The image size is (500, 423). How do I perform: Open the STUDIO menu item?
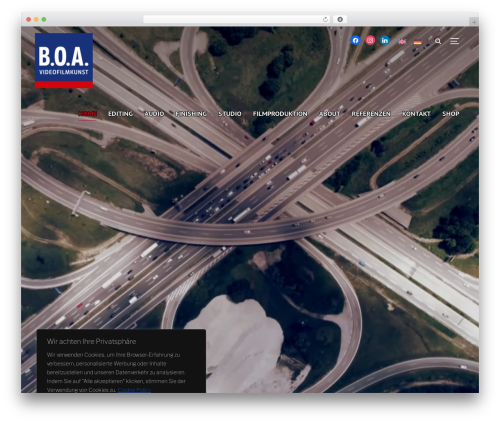tap(230, 114)
